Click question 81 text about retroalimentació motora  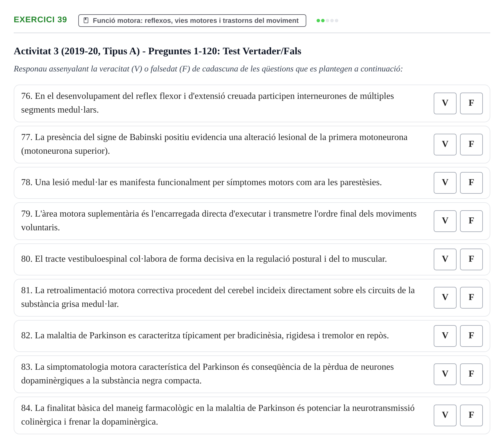point(218,297)
